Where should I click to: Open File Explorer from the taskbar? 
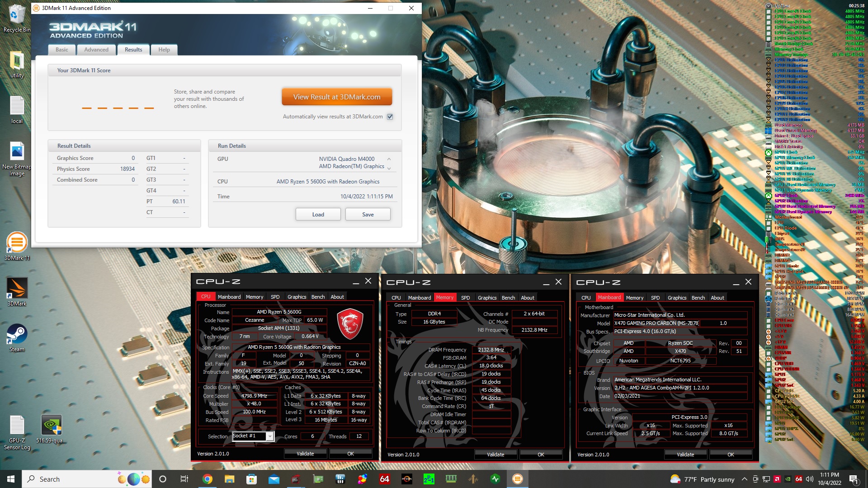click(229, 479)
